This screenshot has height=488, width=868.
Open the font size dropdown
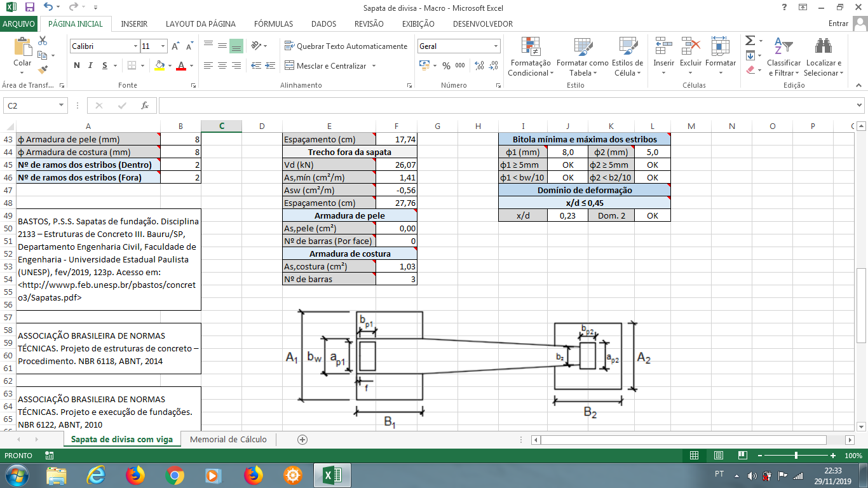[x=163, y=46]
